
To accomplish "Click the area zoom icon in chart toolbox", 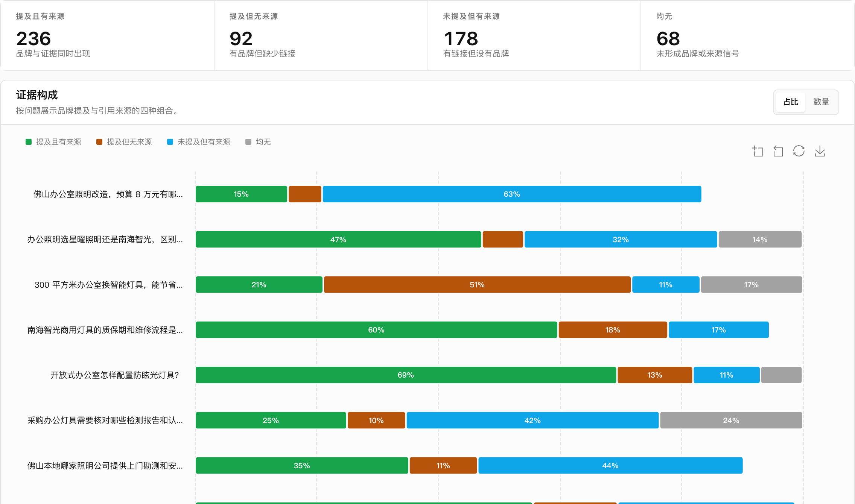I will pos(758,151).
